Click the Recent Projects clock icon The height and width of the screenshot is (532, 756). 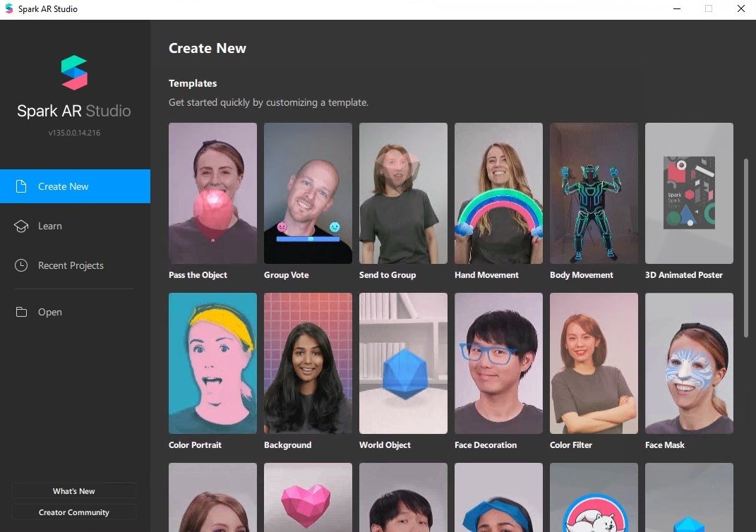coord(22,265)
